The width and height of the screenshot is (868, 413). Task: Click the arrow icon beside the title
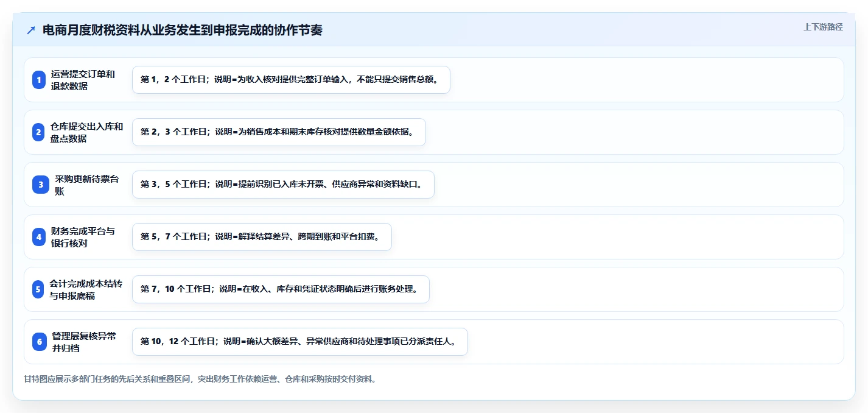[31, 30]
